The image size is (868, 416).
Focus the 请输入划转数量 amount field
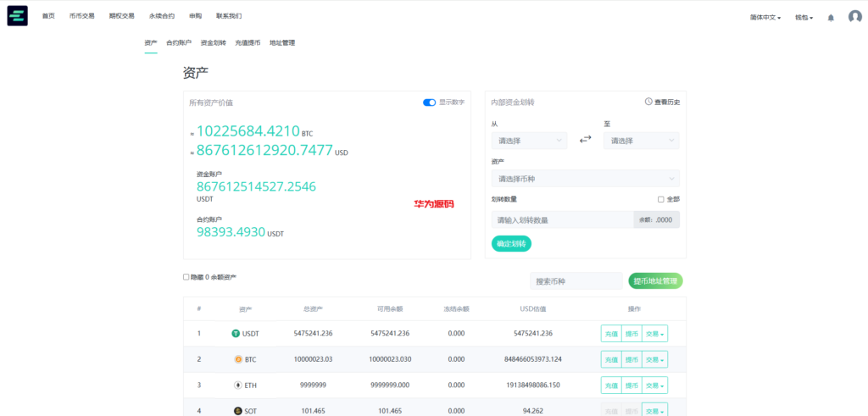click(563, 219)
